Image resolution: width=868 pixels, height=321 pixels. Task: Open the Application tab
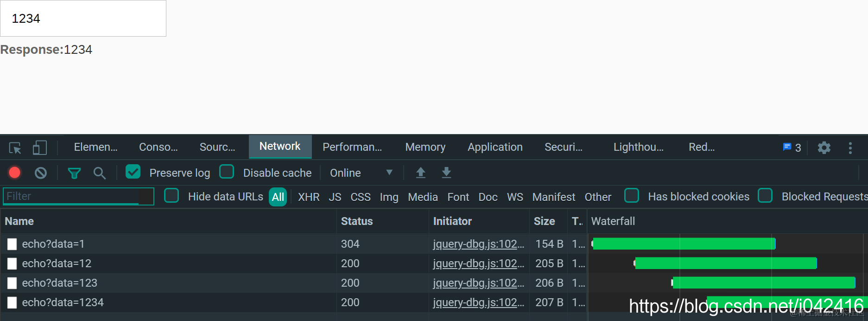point(495,147)
